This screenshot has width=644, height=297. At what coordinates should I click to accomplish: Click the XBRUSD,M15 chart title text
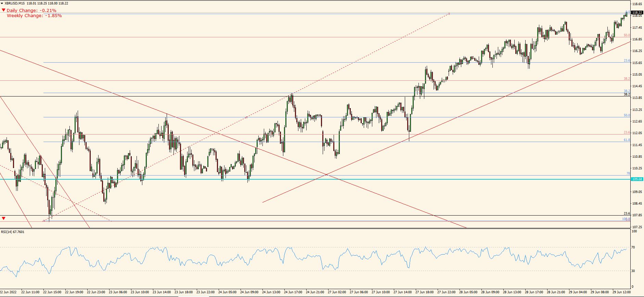[15, 3]
